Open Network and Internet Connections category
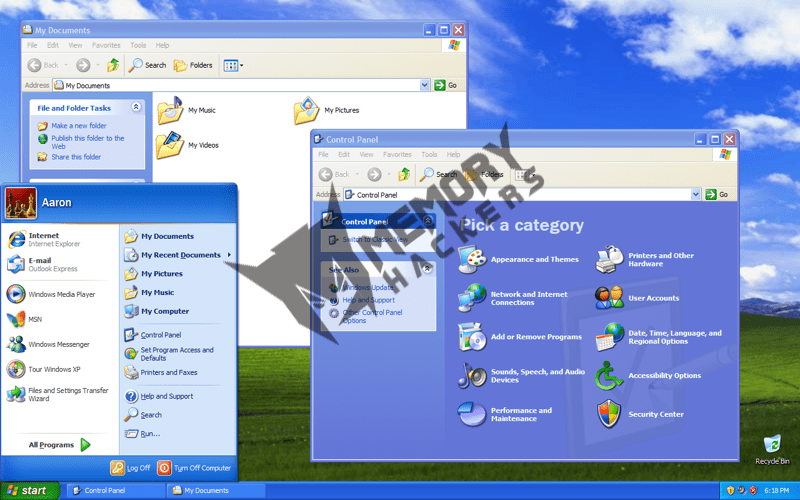This screenshot has height=500, width=800. (x=513, y=298)
